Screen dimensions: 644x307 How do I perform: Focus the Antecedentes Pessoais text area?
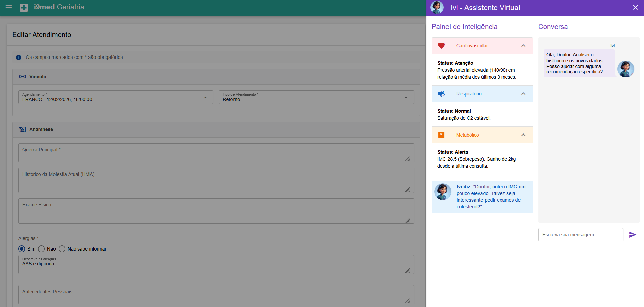[x=216, y=295]
